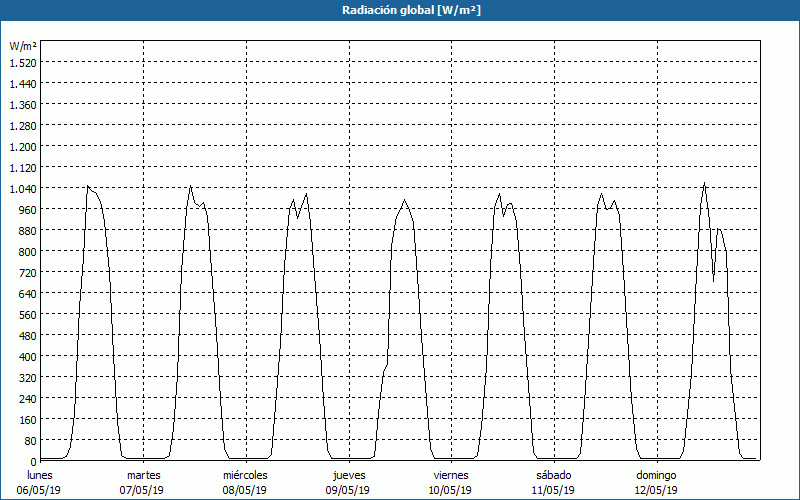Select the 160 y-axis value
The height and width of the screenshot is (500, 800).
(27, 420)
